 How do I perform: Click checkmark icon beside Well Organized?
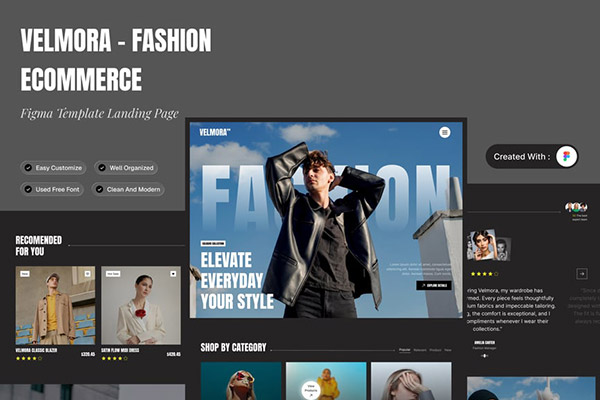point(102,168)
